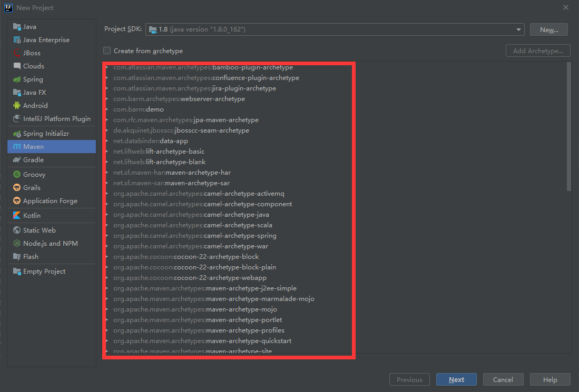Select maven-archetype-har entry
This screenshot has width=579, height=392.
point(172,173)
